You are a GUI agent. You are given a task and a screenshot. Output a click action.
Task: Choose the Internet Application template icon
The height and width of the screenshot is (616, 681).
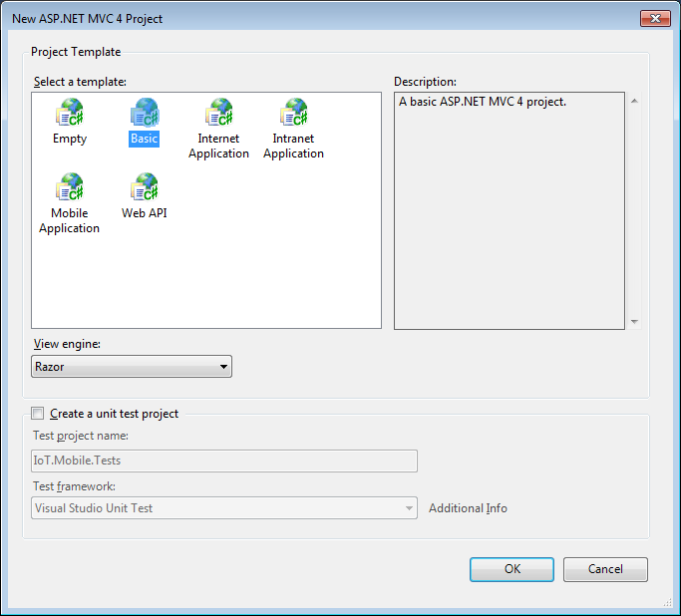point(219,112)
